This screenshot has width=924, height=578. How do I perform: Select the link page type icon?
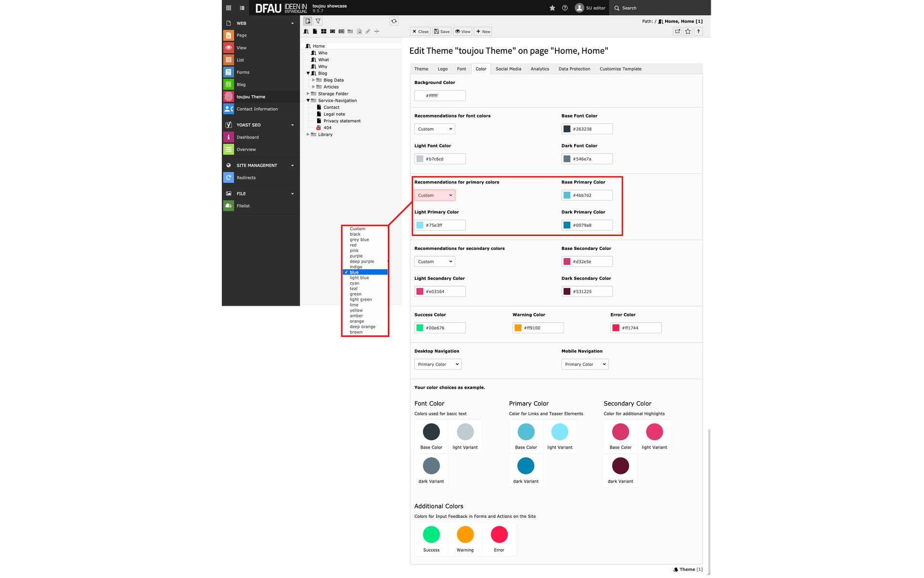pos(368,31)
